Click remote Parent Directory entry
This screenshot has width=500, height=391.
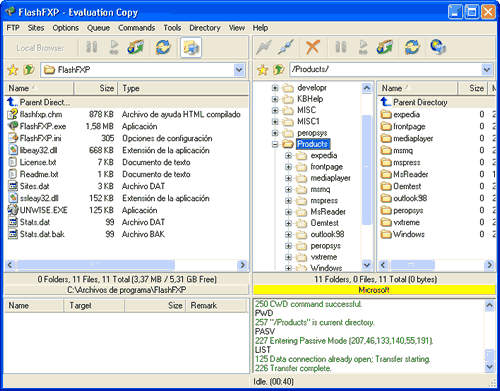[x=420, y=102]
